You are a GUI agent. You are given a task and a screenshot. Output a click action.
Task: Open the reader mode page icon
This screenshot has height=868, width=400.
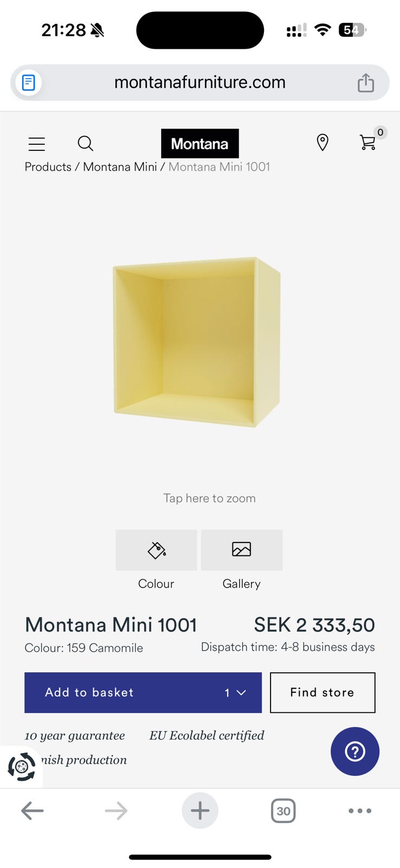point(29,83)
